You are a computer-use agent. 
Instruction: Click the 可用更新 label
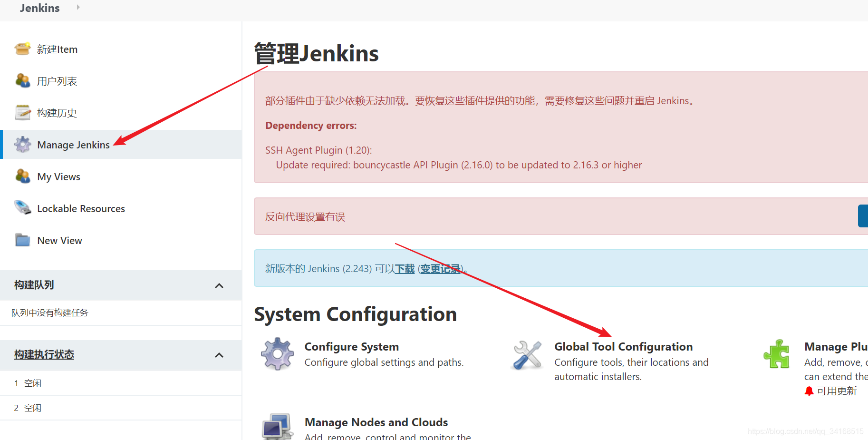click(837, 391)
